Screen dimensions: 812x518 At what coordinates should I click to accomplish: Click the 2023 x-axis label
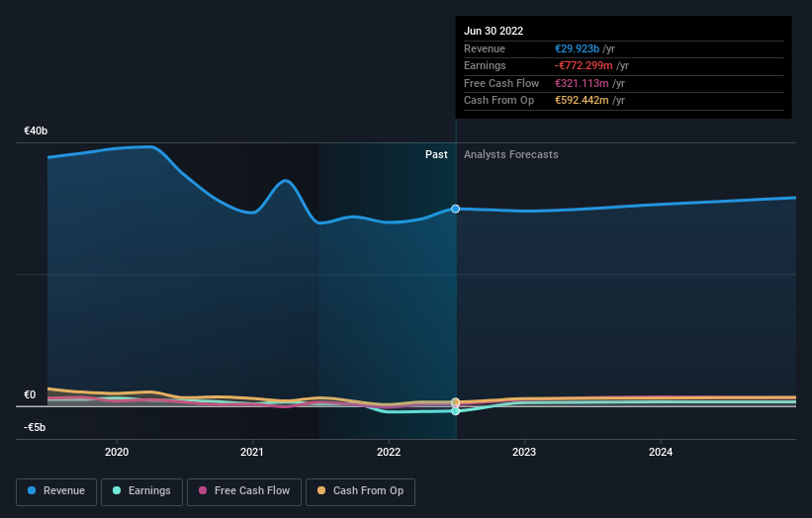click(x=524, y=452)
